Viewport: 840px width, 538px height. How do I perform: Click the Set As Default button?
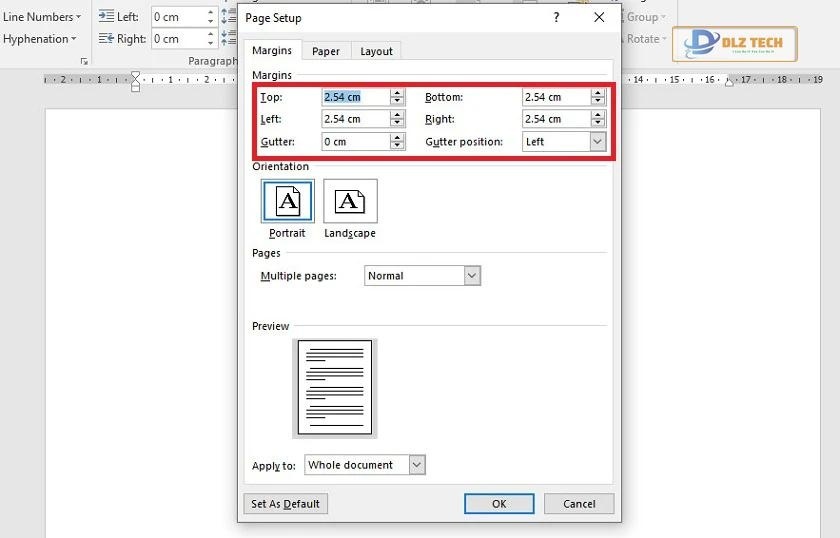(x=286, y=504)
